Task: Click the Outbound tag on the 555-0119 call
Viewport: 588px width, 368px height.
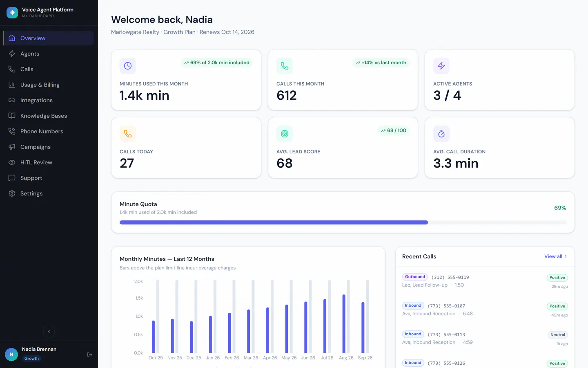Action: tap(415, 277)
